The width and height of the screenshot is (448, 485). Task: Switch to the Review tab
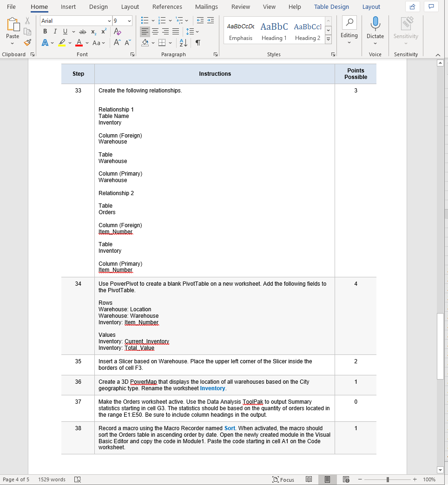point(240,7)
